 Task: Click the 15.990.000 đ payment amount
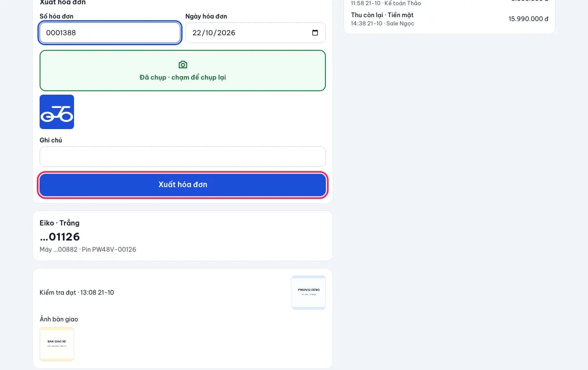529,19
